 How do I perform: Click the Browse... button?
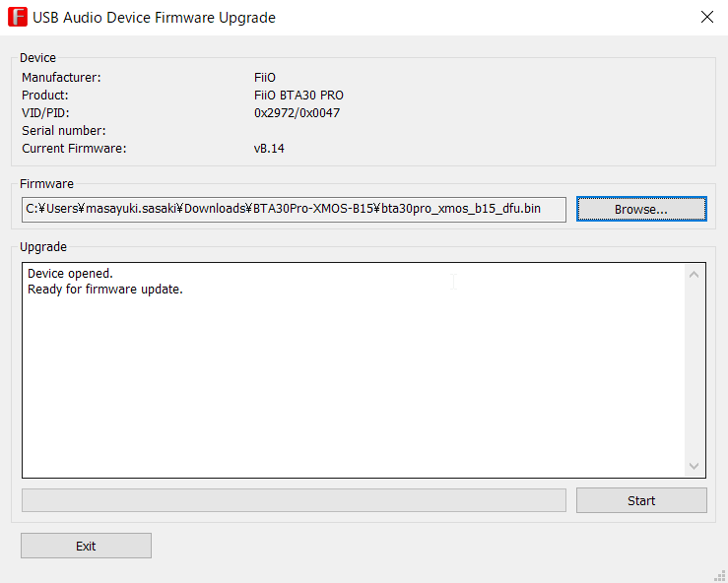click(x=641, y=209)
